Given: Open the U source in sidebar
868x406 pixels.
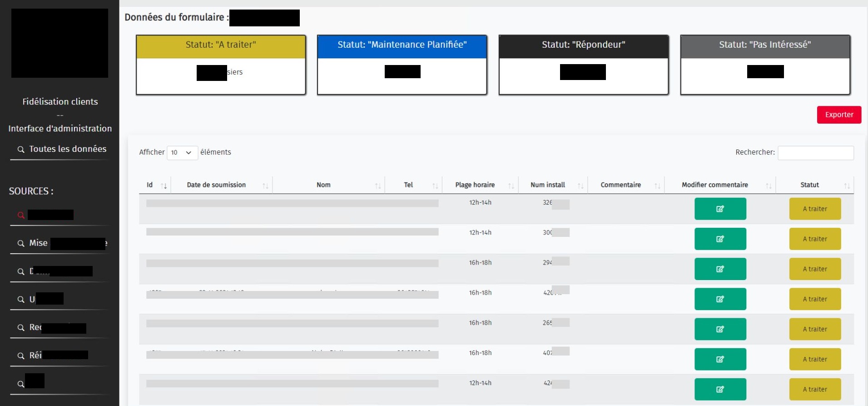Looking at the screenshot, I should point(46,299).
